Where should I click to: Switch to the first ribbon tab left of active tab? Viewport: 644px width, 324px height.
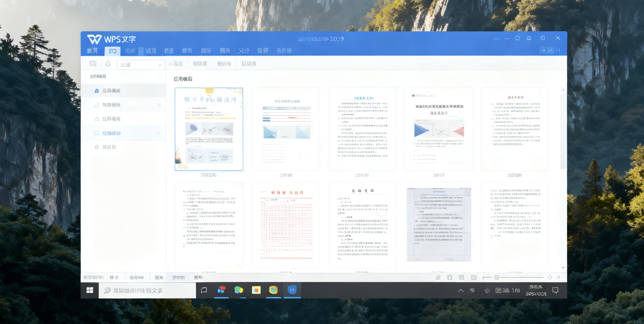pyautogui.click(x=92, y=51)
